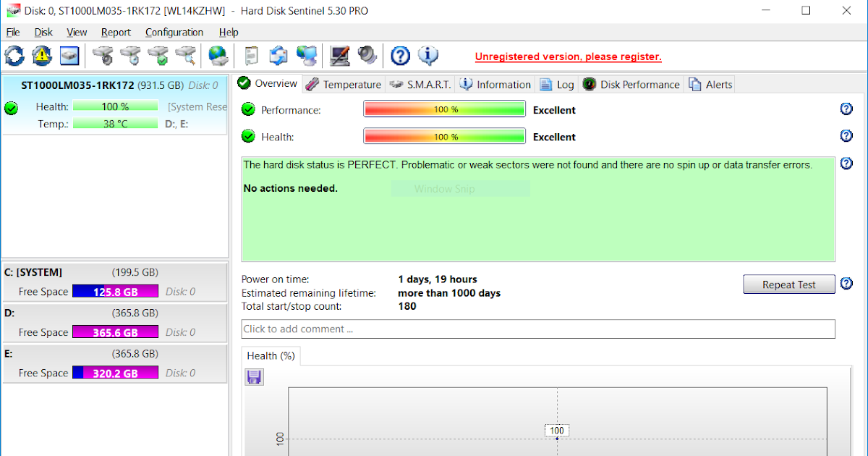Click the Repeat Test button
This screenshot has width=868, height=456.
pyautogui.click(x=789, y=284)
